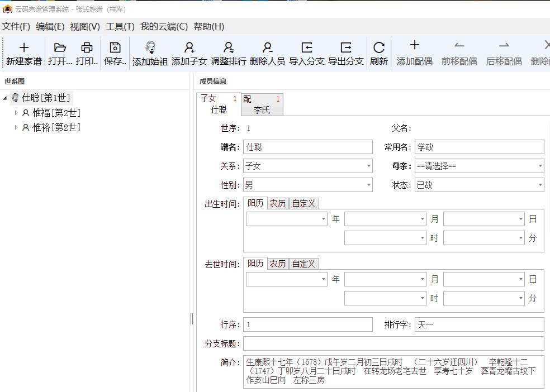This screenshot has width=550, height=392.
Task: Add a child using the 添加子女 icon
Action: (189, 53)
